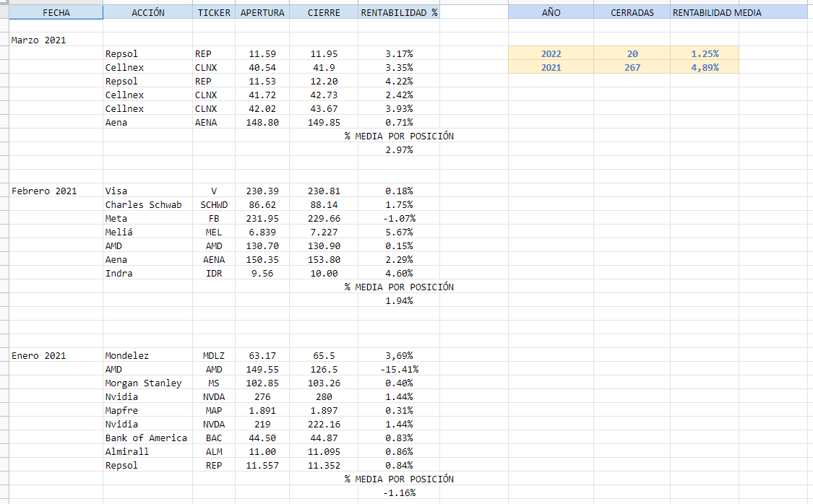Select the 148.80 opening price cell

(262, 122)
